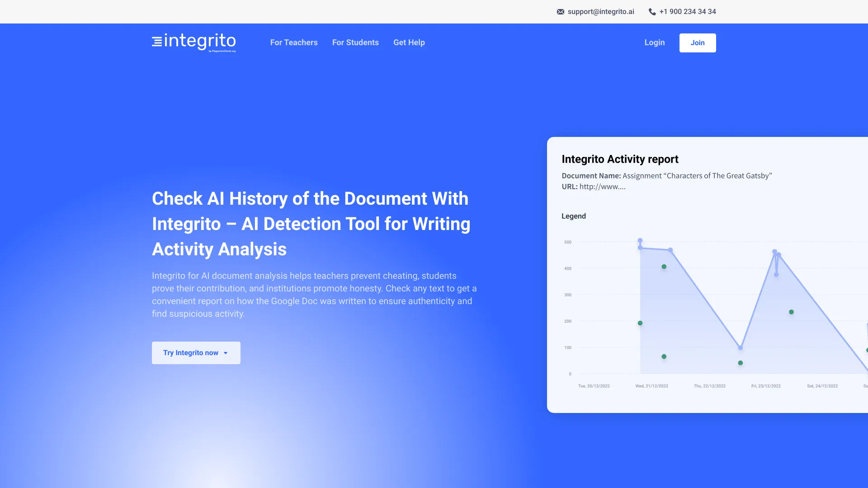Screen dimensions: 868x488
Task: Click the Integrito Activity report title
Action: (620, 159)
